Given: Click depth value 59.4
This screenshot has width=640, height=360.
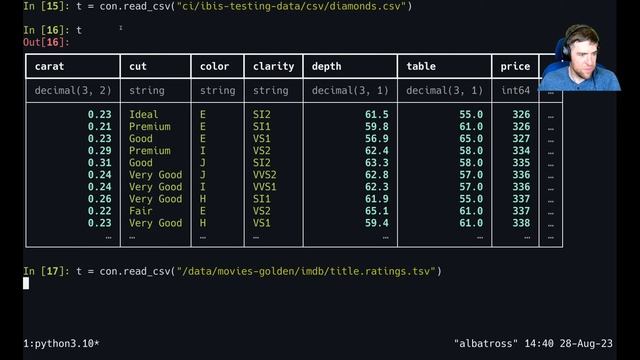Looking at the screenshot, I should point(377,223).
